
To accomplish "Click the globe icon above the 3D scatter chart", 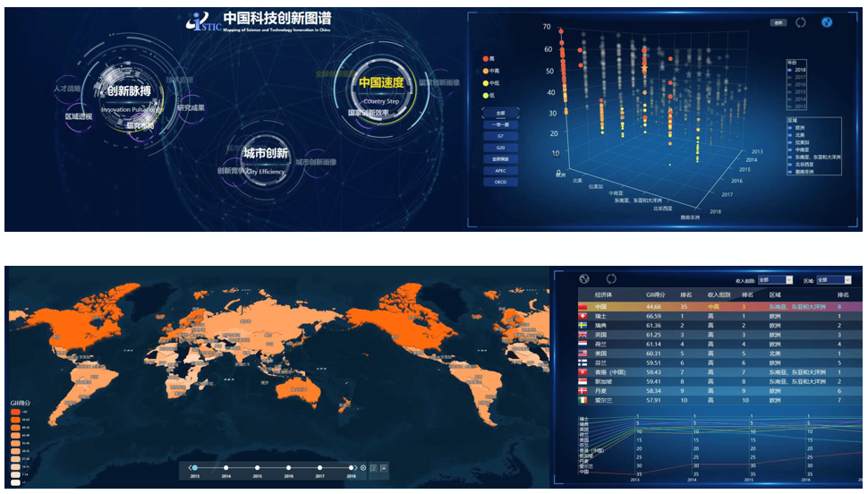I will (827, 22).
